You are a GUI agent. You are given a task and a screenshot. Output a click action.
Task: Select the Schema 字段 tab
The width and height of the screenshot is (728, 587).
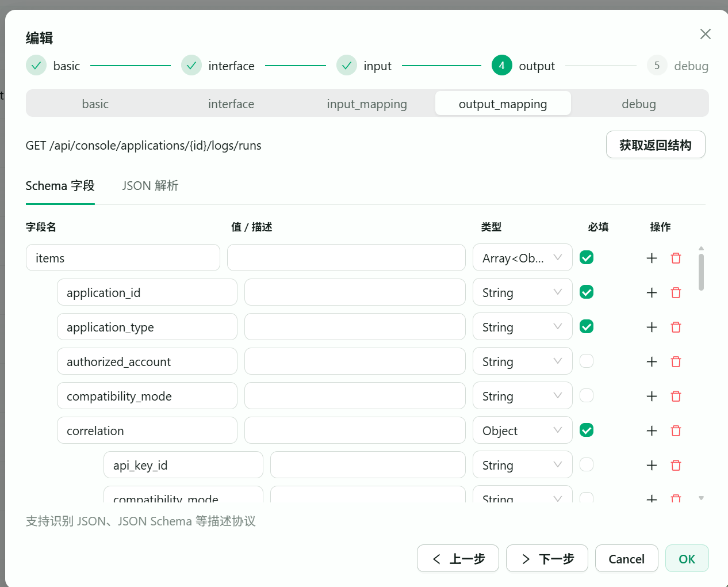tap(60, 186)
